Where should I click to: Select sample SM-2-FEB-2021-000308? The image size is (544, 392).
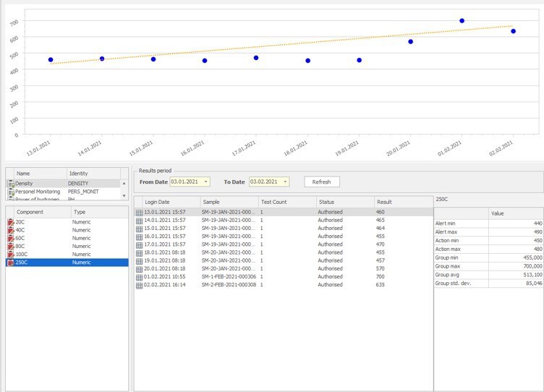click(x=229, y=285)
